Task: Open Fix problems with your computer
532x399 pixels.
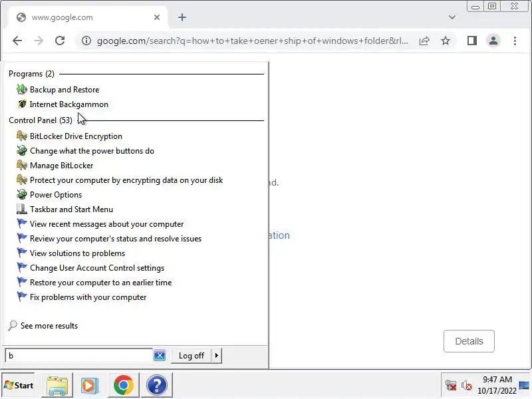Action: (88, 297)
